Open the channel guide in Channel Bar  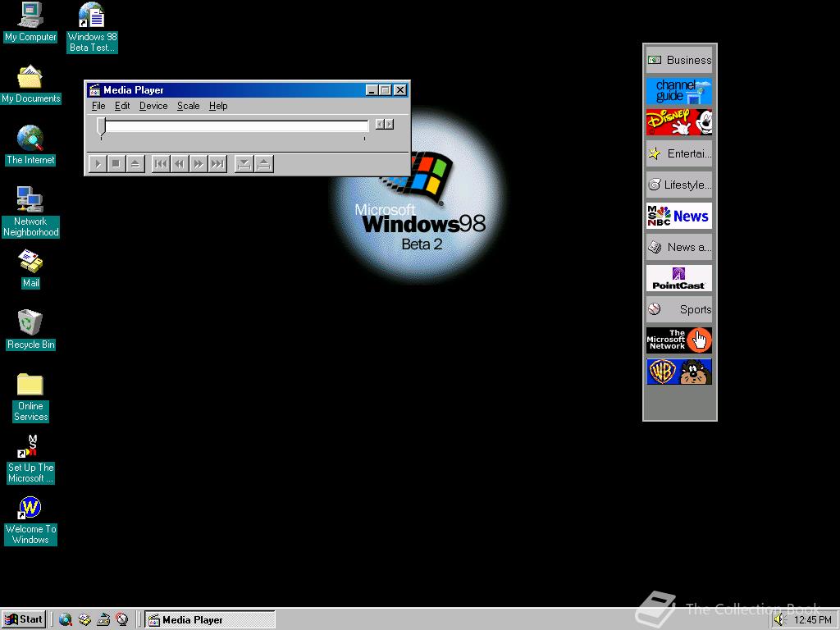click(678, 91)
